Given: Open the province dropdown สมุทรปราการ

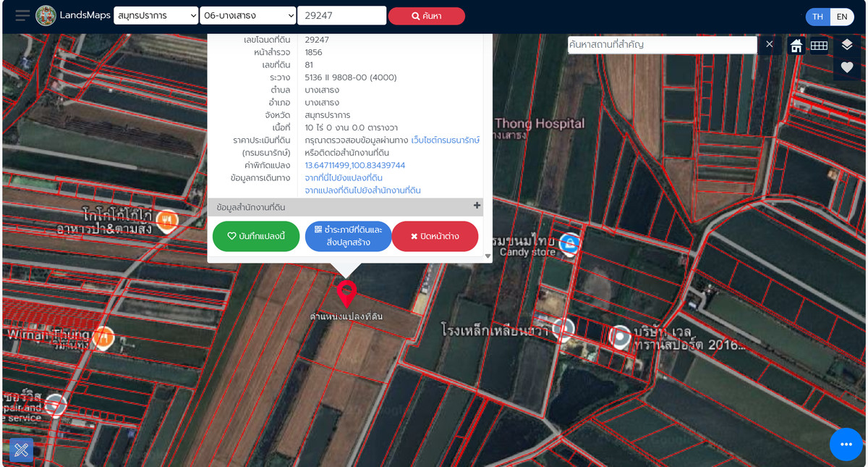Looking at the screenshot, I should 156,15.
